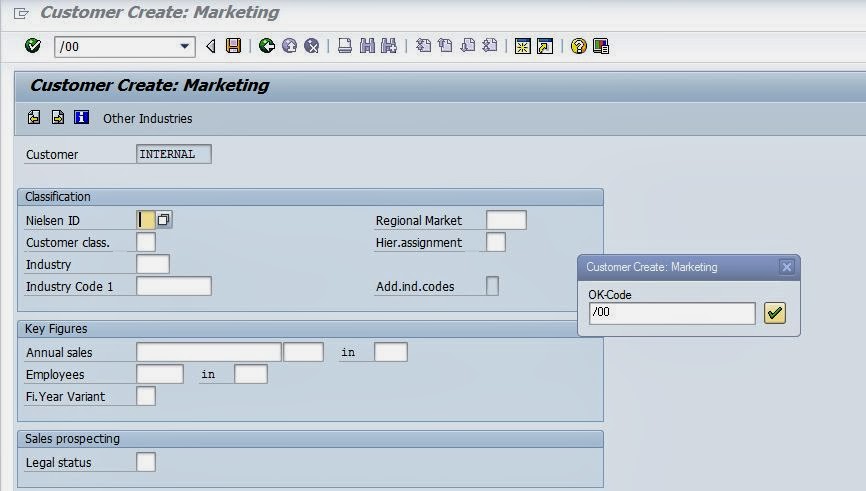Click the green Enter checkmark in toolbar
This screenshot has height=491, width=866.
33,46
